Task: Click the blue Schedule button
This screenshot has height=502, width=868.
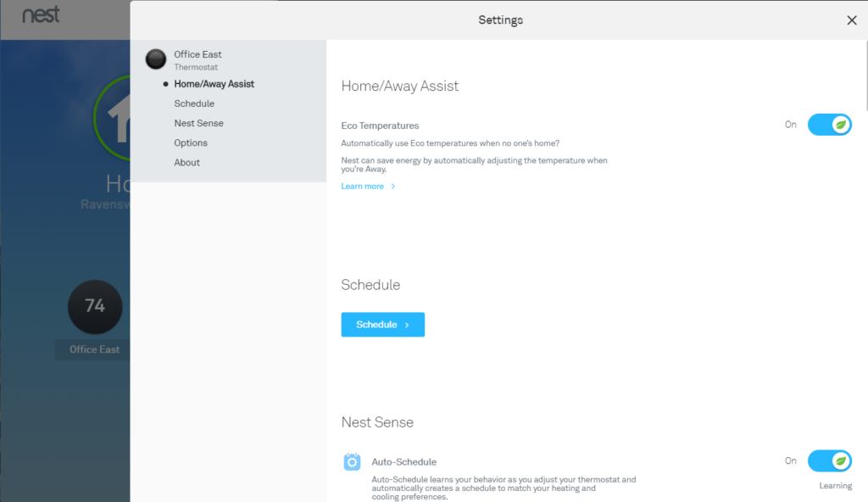Action: point(382,325)
